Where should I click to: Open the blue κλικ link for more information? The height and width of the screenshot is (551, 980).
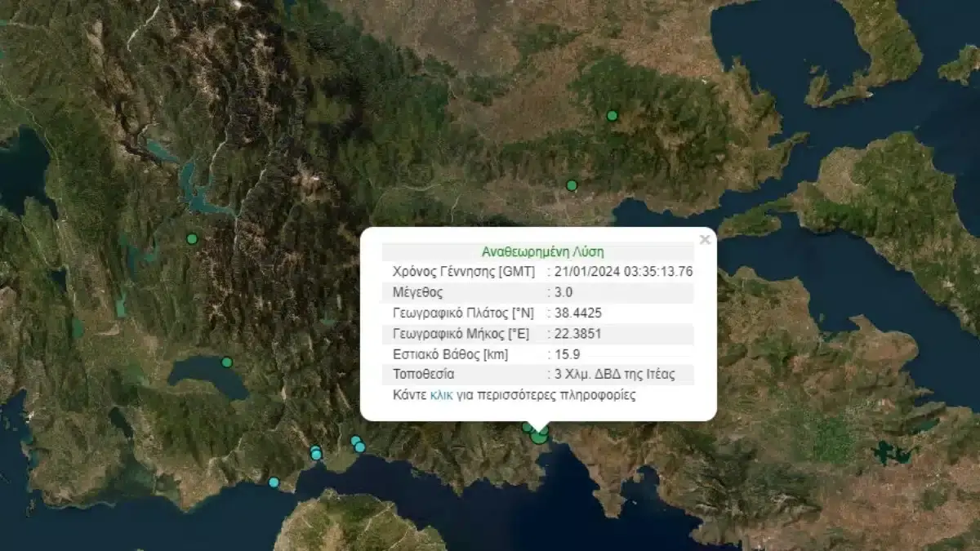point(441,395)
